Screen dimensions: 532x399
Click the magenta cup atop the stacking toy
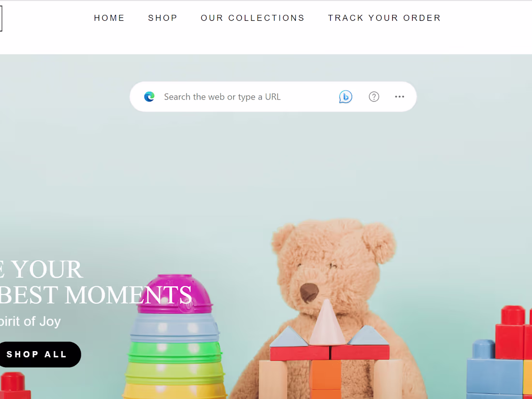click(175, 294)
